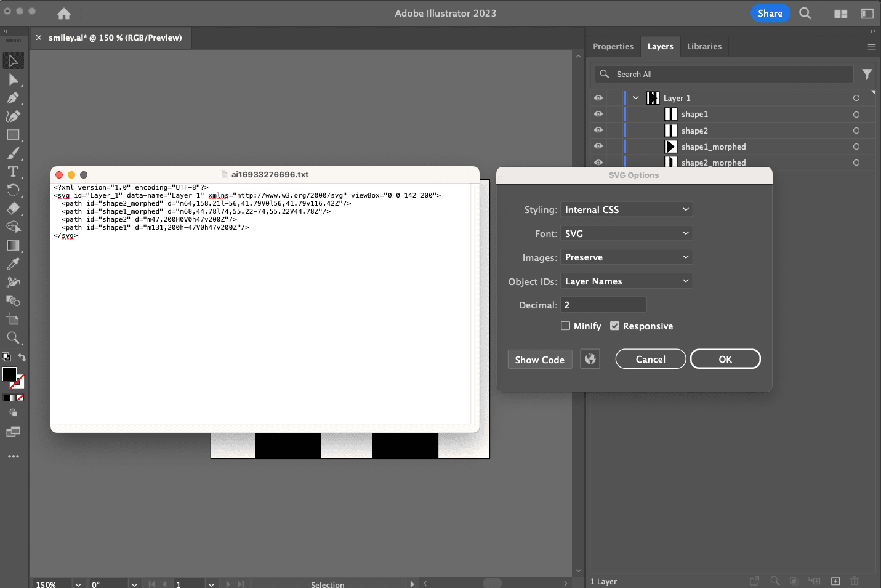
Task: Switch to the Properties tab
Action: (613, 46)
